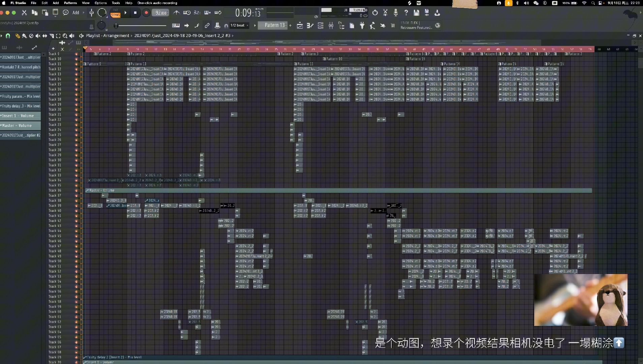Screen dimensions: 643x364
Task: Open the speech bubble hint icon
Action: 66,13
